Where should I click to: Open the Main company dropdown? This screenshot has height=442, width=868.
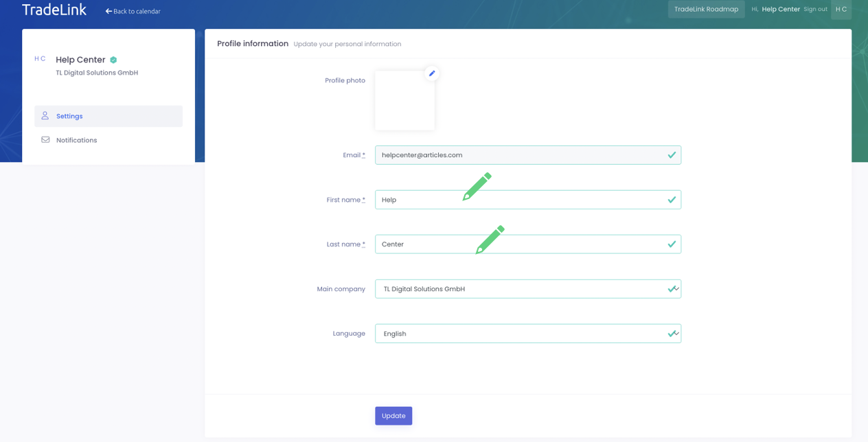527,289
